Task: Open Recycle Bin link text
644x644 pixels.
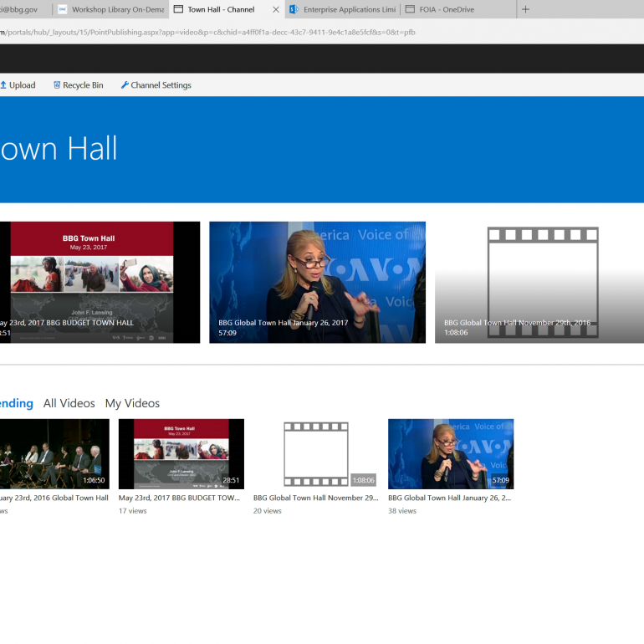Action: (83, 85)
